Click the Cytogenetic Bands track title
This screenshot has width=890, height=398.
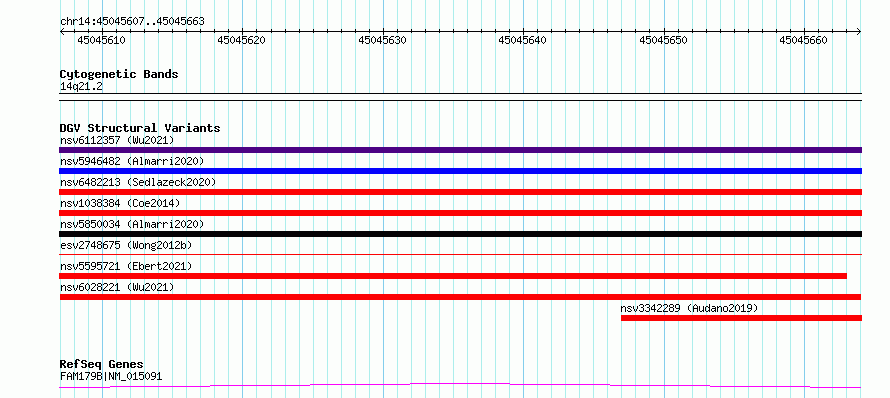click(x=119, y=74)
